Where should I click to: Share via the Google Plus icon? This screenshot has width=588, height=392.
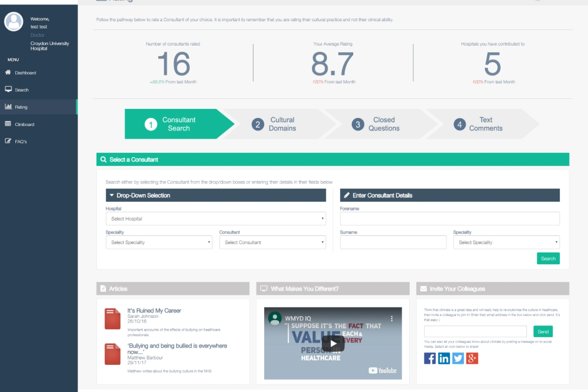472,358
